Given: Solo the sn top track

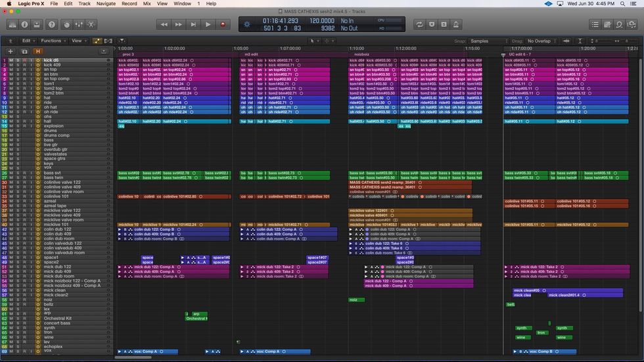Looking at the screenshot, I should coord(18,70).
